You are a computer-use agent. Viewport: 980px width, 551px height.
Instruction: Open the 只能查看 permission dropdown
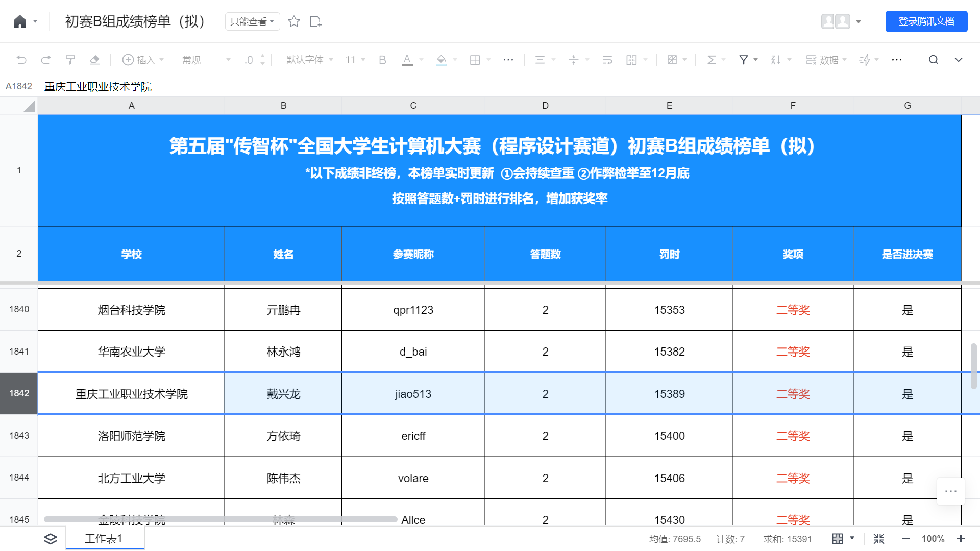[x=252, y=21]
